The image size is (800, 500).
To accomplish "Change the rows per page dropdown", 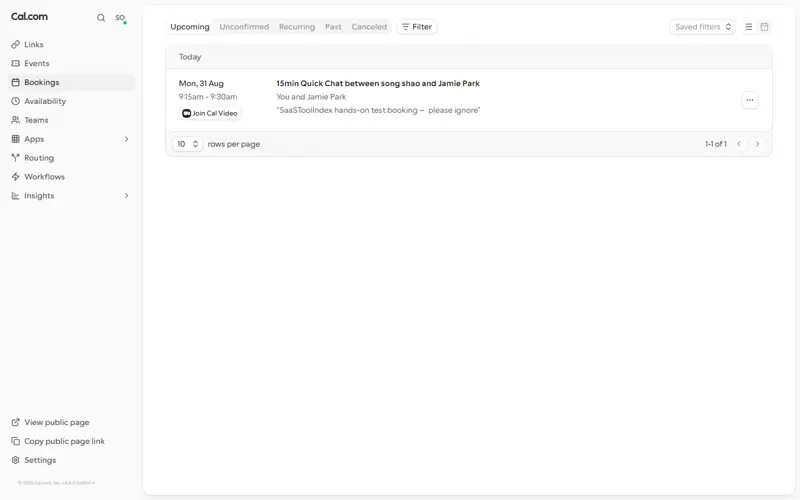I will (187, 144).
